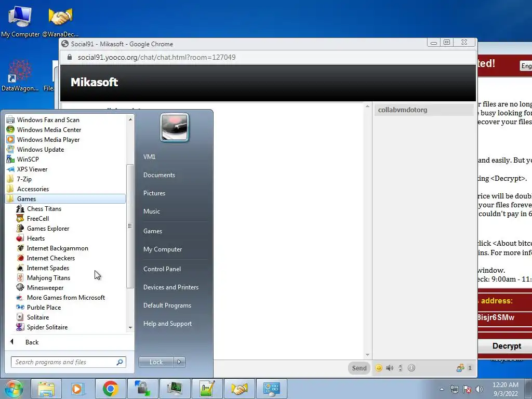
Task: Open Action Center flag tray icon
Action: [x=467, y=389]
